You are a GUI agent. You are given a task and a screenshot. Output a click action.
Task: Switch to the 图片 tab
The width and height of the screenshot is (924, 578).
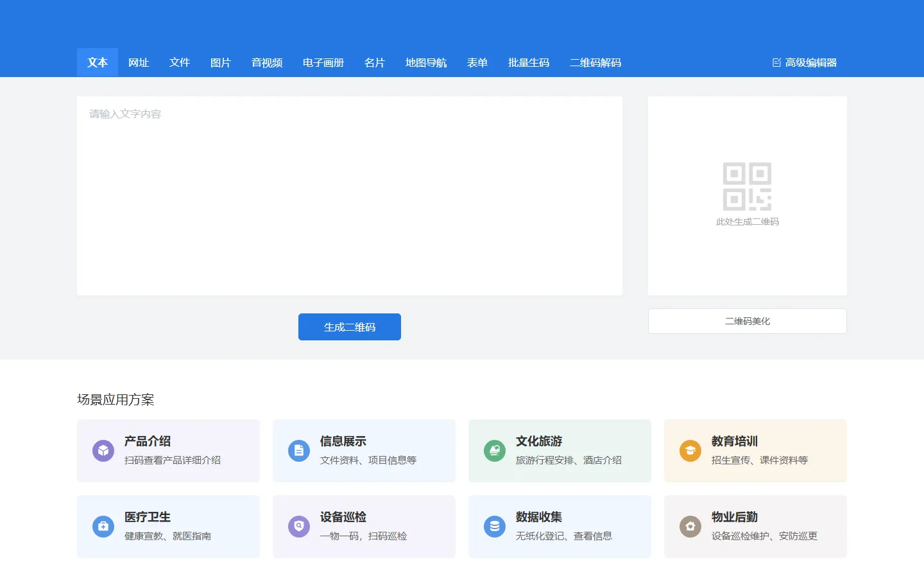point(221,62)
